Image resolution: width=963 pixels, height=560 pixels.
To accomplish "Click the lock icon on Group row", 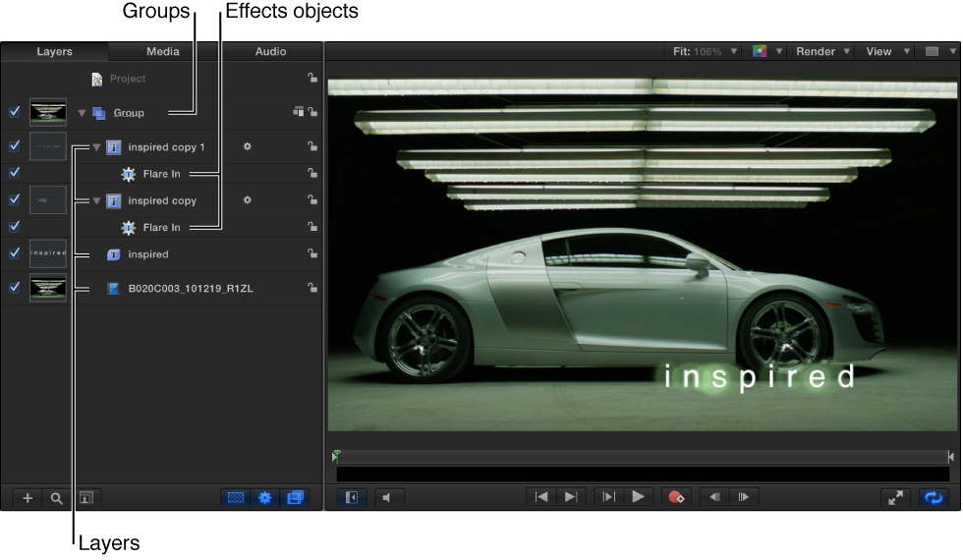I will click(x=312, y=113).
